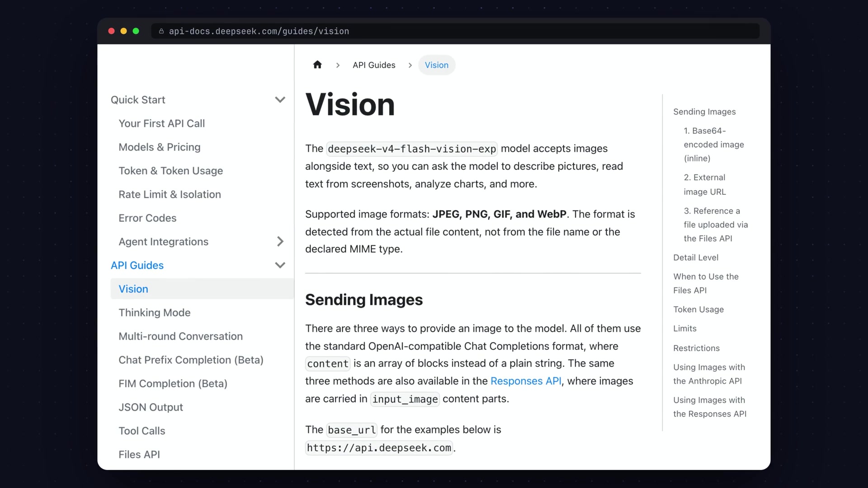The height and width of the screenshot is (488, 868).
Task: Open Chat Prefix Completion (Beta) guide
Action: point(191,360)
